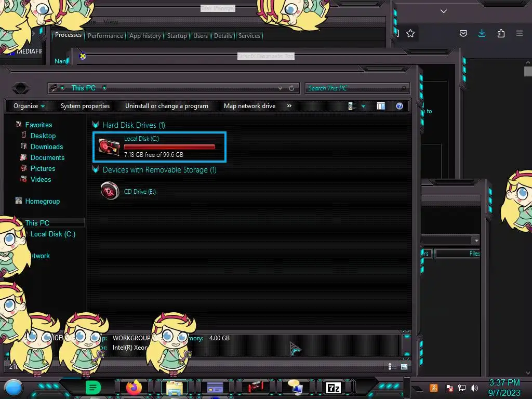
Task: Open the Action Center flag tray icon
Action: 449,388
